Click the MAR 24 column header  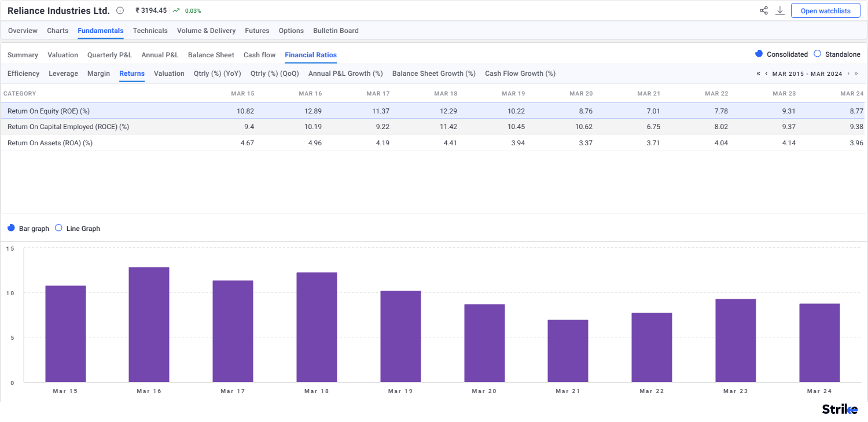tap(852, 94)
